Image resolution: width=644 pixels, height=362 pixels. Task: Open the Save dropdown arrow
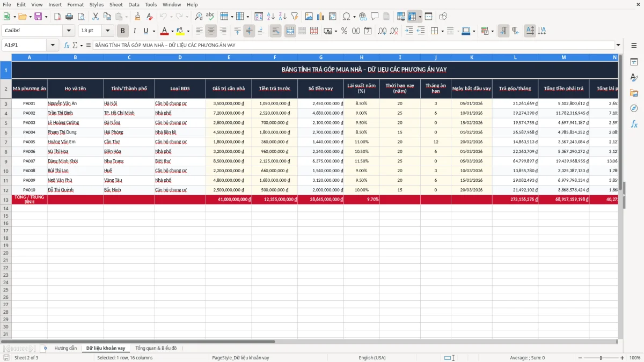click(46, 17)
